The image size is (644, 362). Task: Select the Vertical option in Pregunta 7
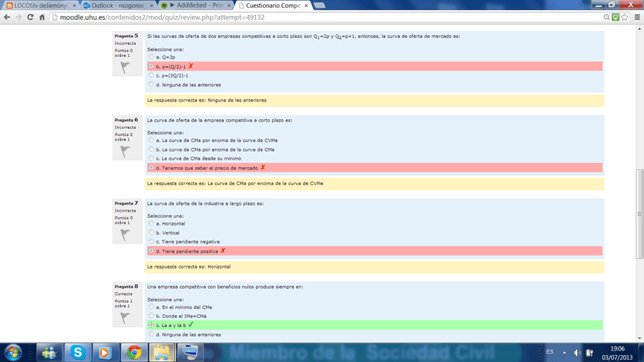pyautogui.click(x=151, y=232)
